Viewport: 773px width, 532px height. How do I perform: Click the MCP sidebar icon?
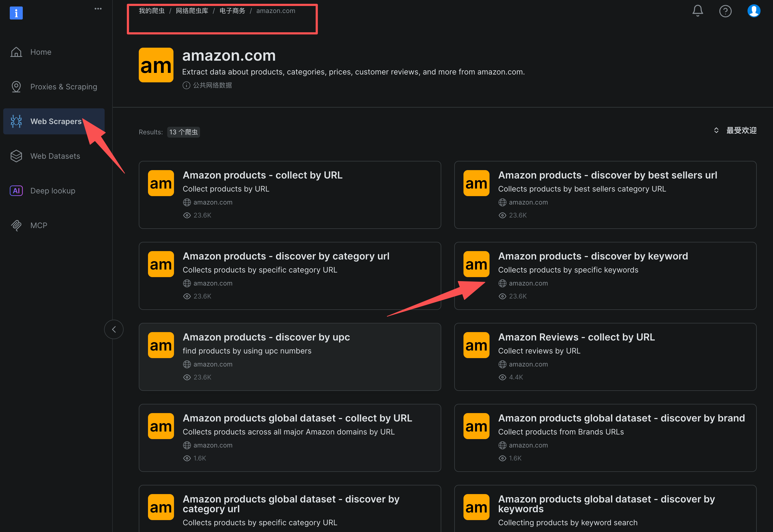pyautogui.click(x=16, y=226)
